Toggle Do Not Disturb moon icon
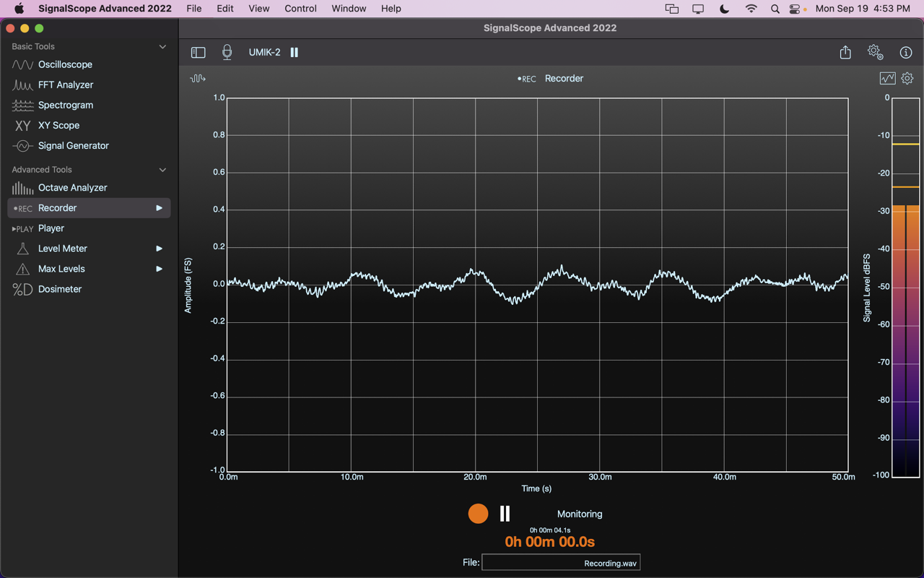This screenshot has width=924, height=578. point(725,9)
